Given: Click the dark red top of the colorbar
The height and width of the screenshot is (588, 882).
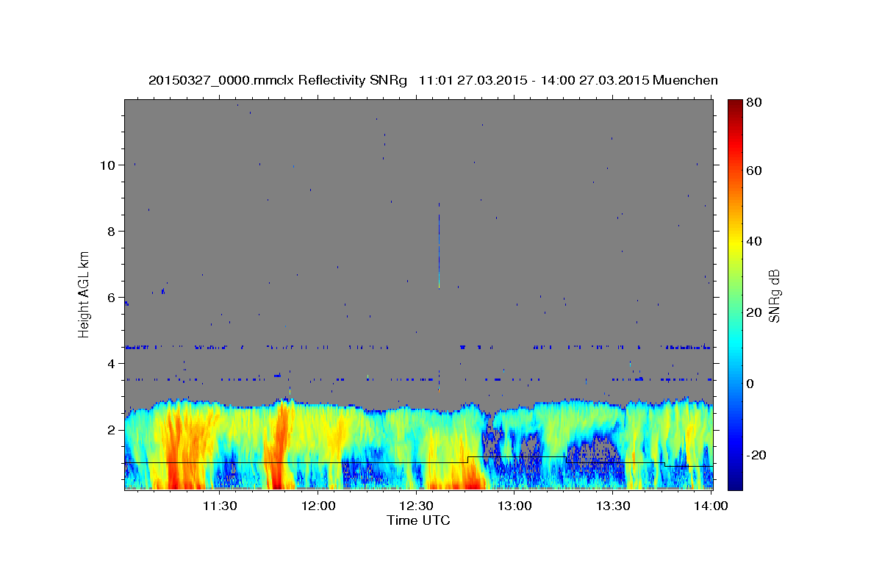Looking at the screenshot, I should [735, 107].
